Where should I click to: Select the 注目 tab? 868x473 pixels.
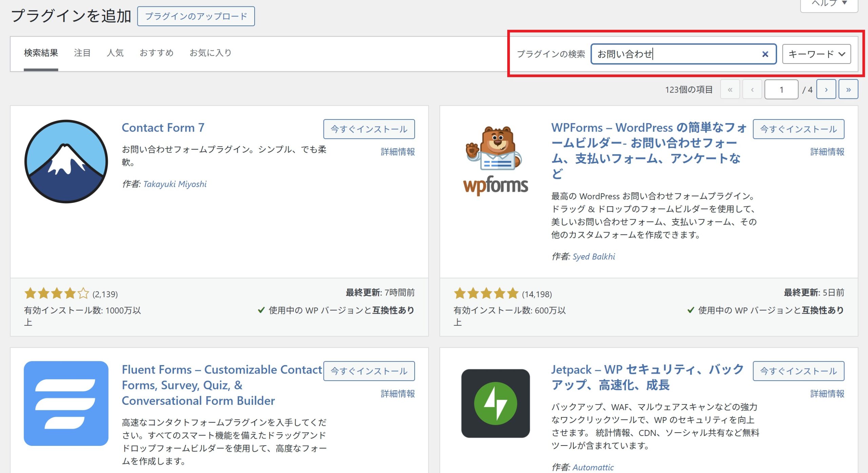pyautogui.click(x=82, y=53)
